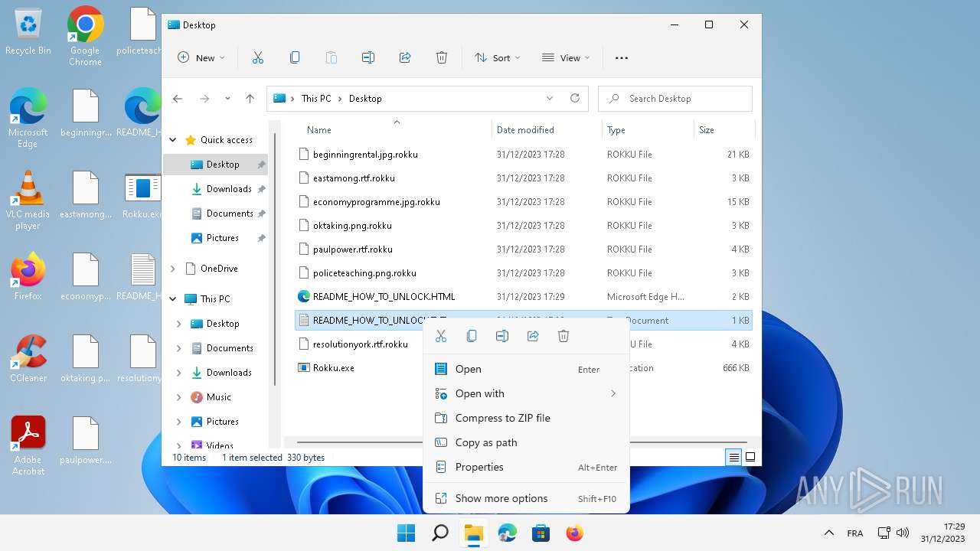Open Microsoft Edge from the taskbar
This screenshot has width=980, height=551.
[507, 533]
